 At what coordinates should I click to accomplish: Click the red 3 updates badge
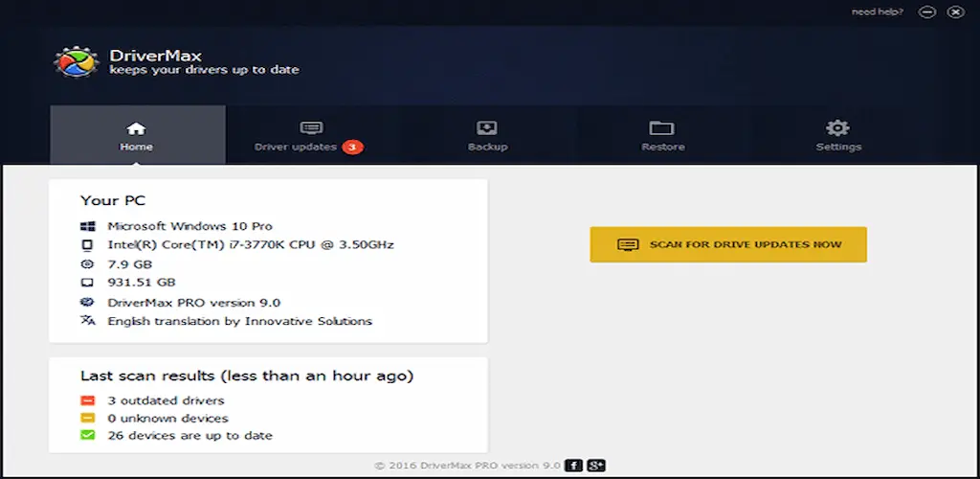(x=352, y=147)
